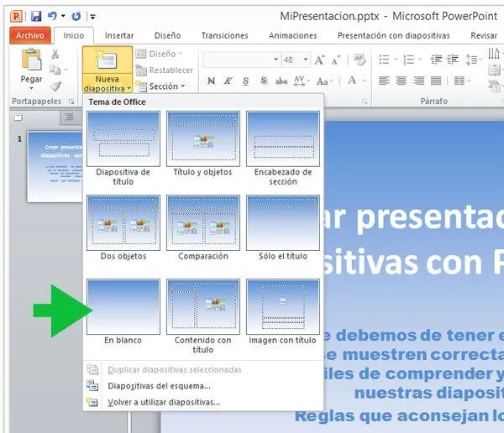The width and height of the screenshot is (504, 433).
Task: Select the En blanco layout
Action: [x=123, y=312]
